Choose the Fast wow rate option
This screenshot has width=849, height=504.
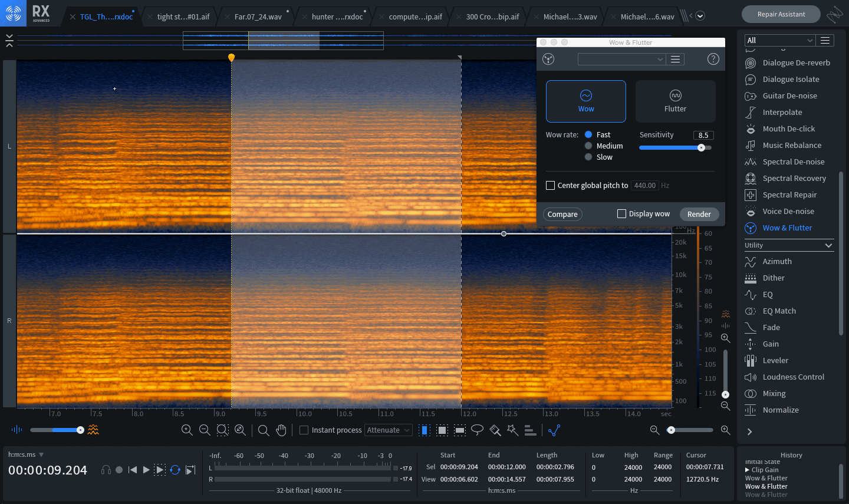point(588,134)
